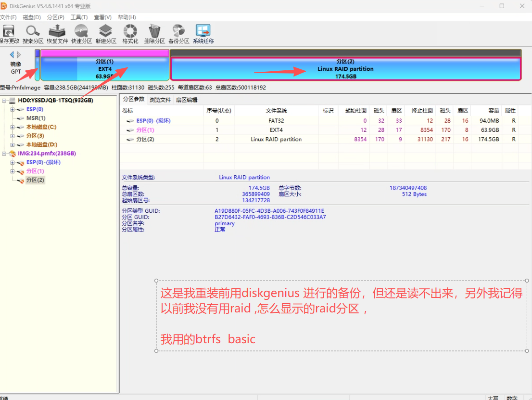Click the 分区 GUID value B27D6432
This screenshot has width=532, height=400.
pos(270,217)
